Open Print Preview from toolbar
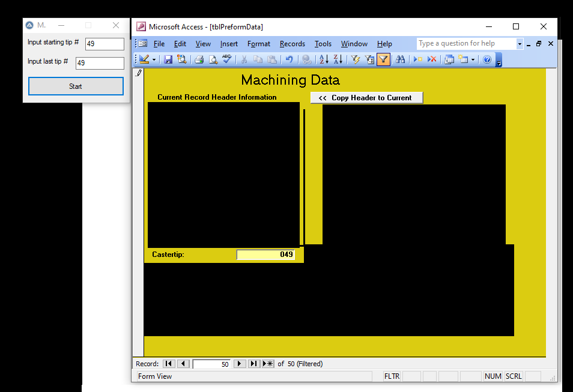The width and height of the screenshot is (573, 392). pos(213,59)
